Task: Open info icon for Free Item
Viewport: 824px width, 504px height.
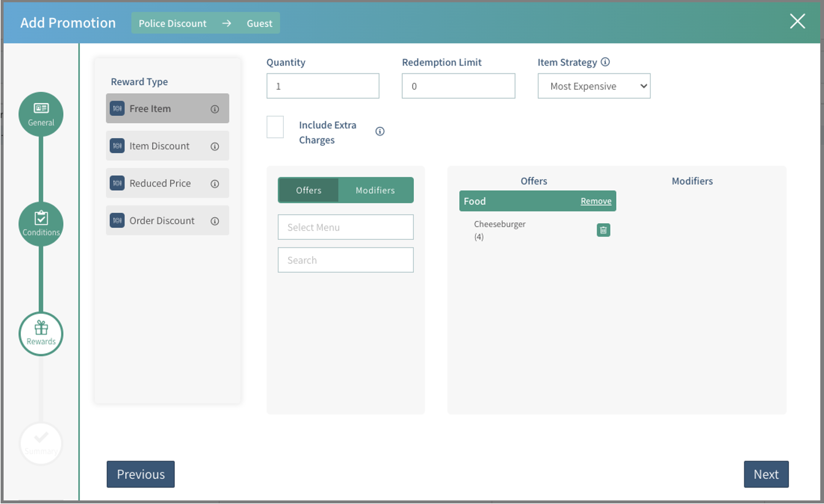Action: point(215,109)
